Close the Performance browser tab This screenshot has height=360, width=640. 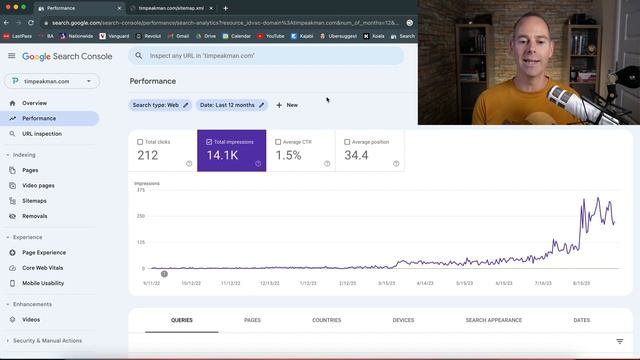pyautogui.click(x=119, y=8)
